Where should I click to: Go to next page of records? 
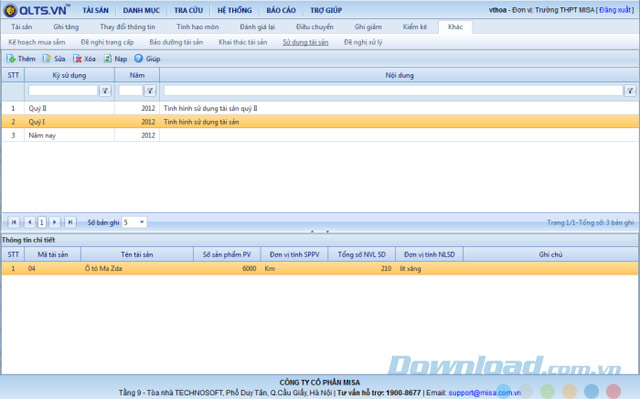(x=54, y=222)
